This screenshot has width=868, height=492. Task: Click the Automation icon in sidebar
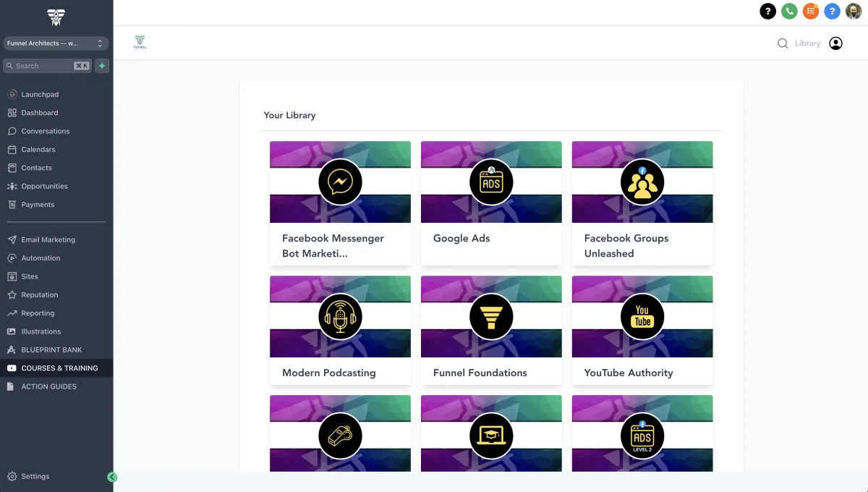pos(12,258)
